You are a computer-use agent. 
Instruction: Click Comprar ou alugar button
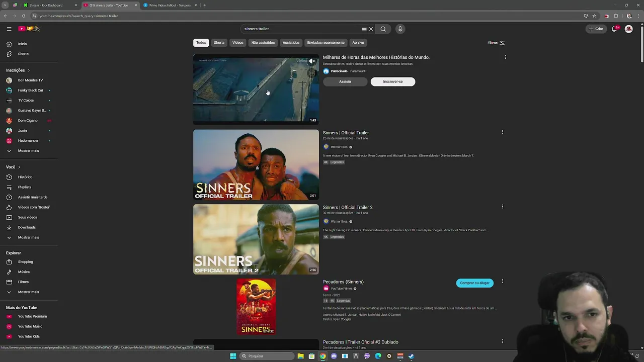pos(474,283)
